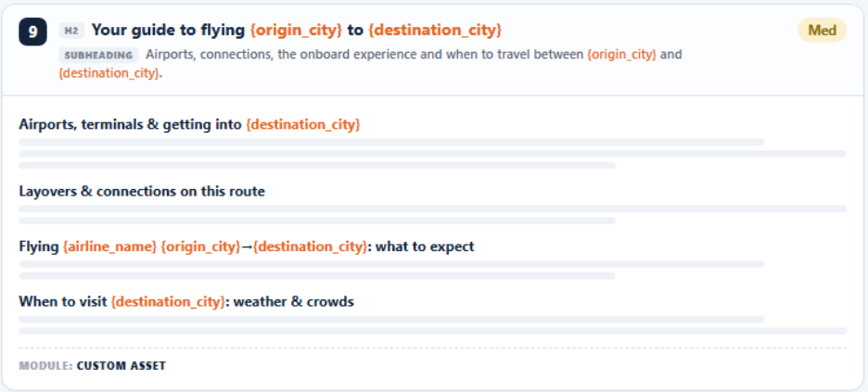Open 'Layovers & connections on this route' heading
This screenshot has height=392, width=868.
coord(142,191)
